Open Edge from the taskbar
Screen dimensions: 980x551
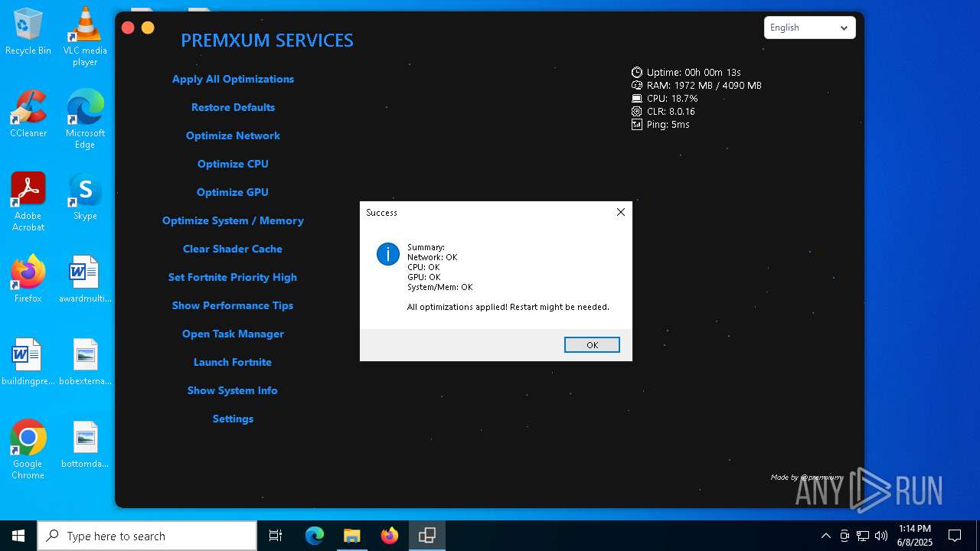click(315, 536)
